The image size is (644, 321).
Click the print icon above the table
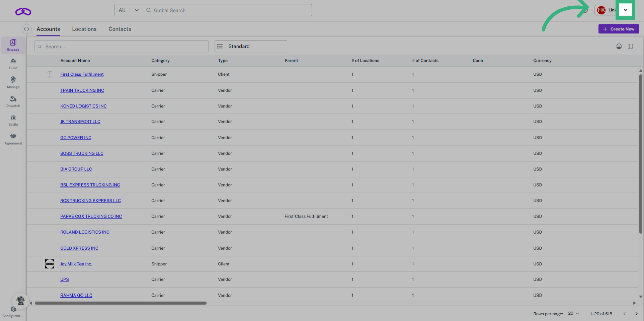pyautogui.click(x=619, y=46)
